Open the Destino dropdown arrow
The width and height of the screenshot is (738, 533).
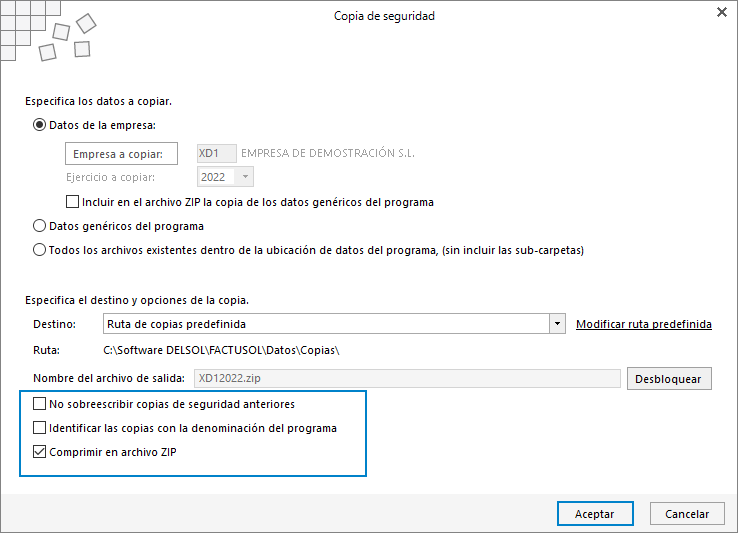pyautogui.click(x=557, y=324)
